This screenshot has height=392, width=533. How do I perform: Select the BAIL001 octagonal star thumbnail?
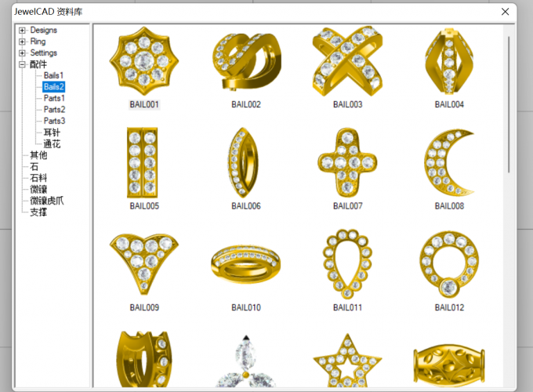click(x=144, y=61)
